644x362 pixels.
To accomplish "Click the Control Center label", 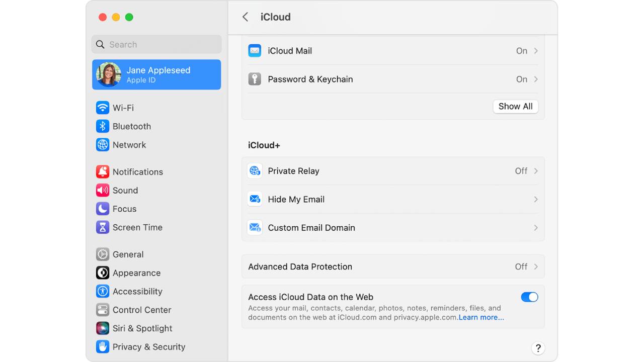I will 142,310.
